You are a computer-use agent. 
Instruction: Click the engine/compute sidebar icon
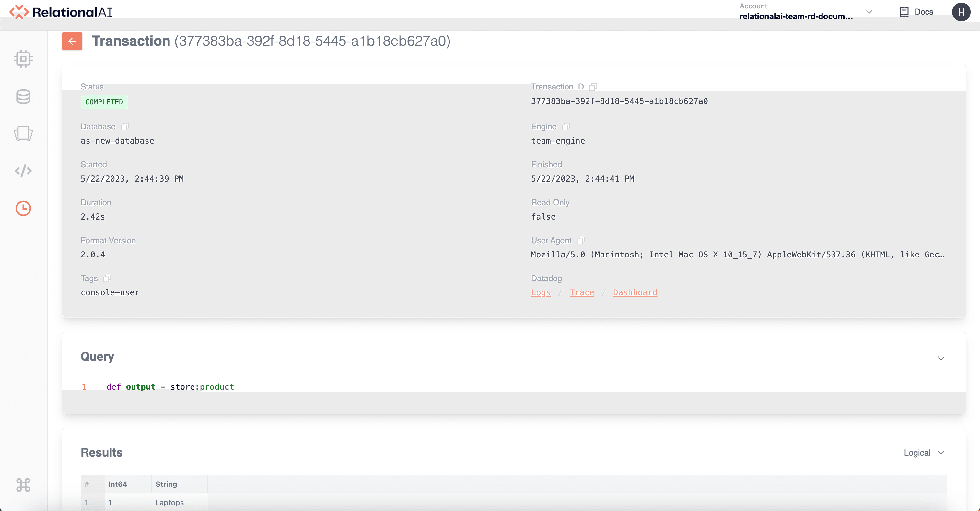(x=23, y=58)
